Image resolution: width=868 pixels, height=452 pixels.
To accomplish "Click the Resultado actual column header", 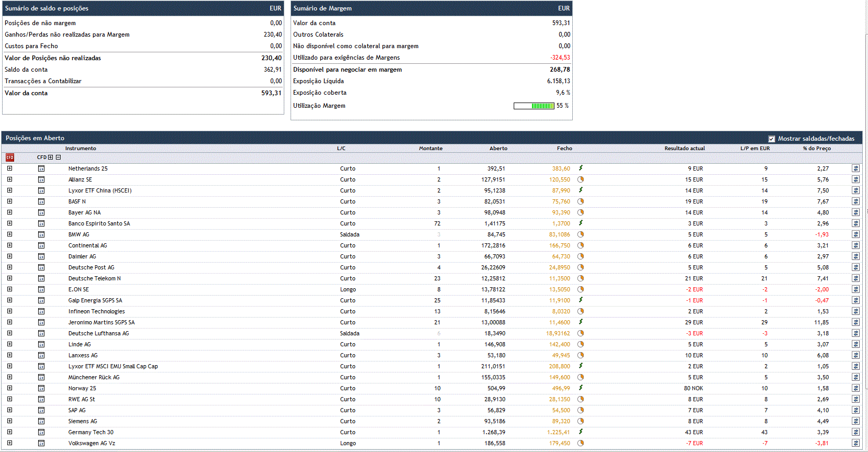I will click(x=684, y=149).
